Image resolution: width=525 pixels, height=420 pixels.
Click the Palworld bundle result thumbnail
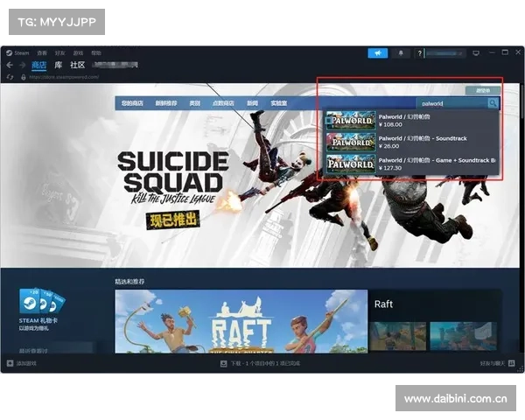351,164
